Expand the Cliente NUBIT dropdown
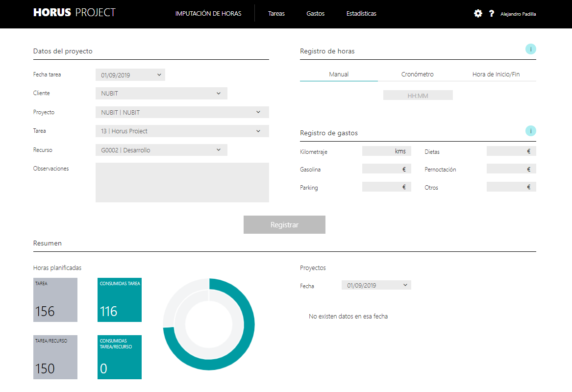 pyautogui.click(x=161, y=94)
